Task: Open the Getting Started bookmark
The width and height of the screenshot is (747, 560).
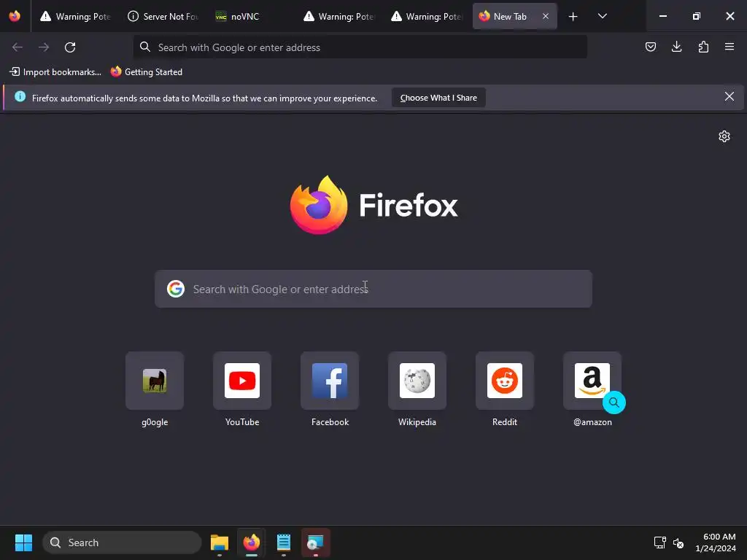Action: (146, 72)
